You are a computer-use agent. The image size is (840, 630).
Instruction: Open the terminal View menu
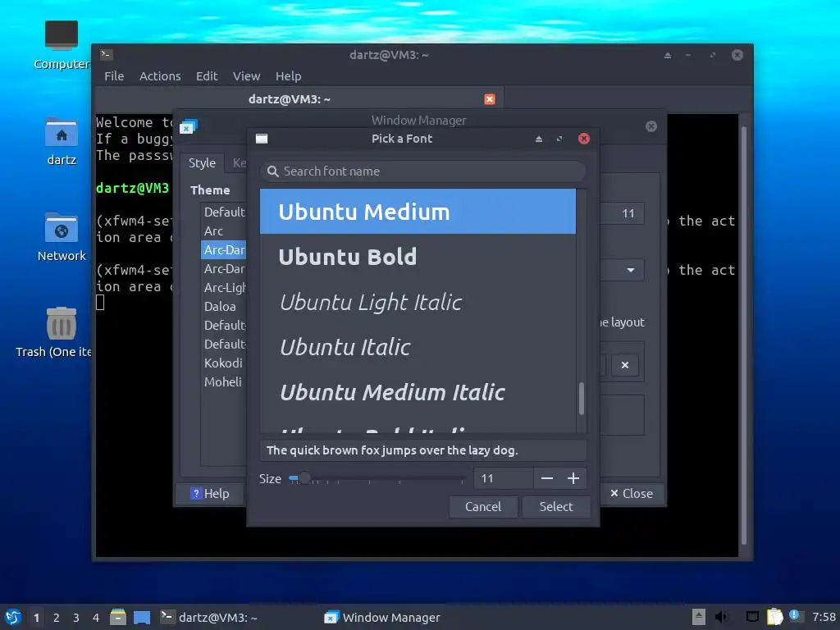(246, 76)
